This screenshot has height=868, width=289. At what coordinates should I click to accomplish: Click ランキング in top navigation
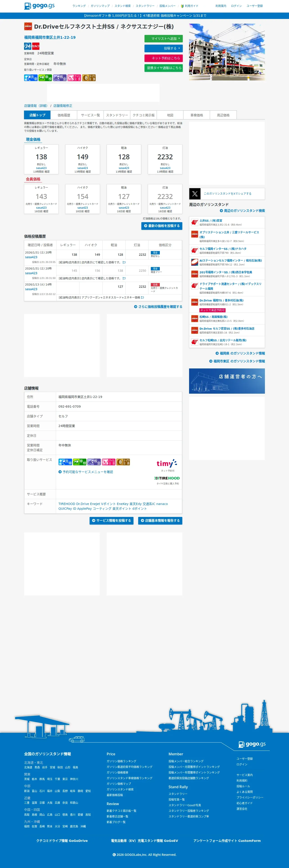click(79, 6)
